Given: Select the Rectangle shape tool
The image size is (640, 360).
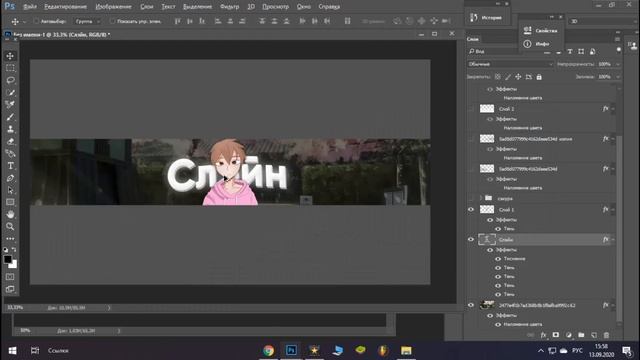Looking at the screenshot, I should pos(10,202).
